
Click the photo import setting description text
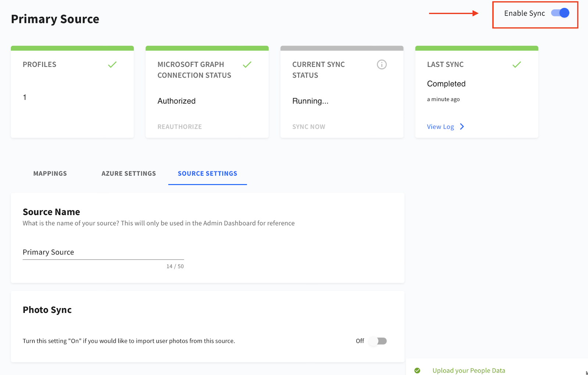point(129,341)
